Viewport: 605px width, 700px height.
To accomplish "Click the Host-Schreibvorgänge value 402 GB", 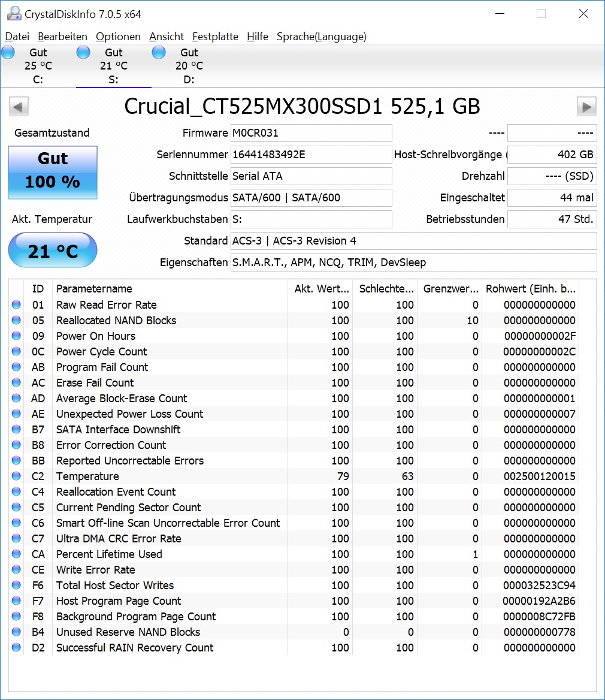I will tap(552, 155).
